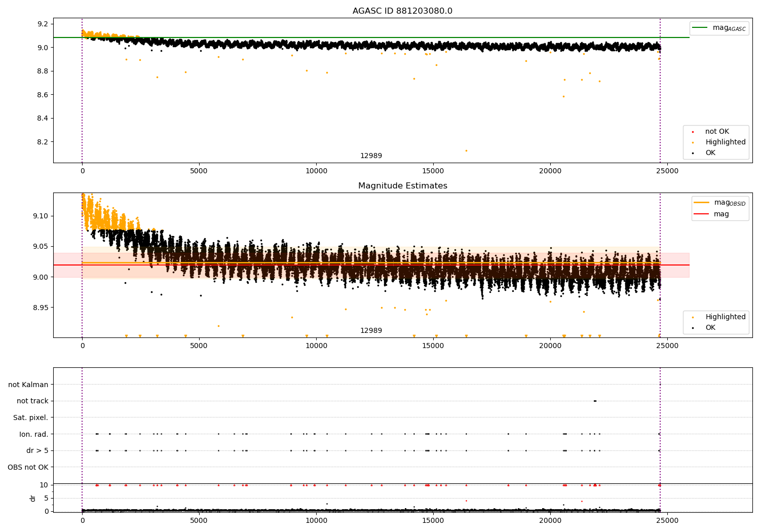Screen dimensions: 760x532
Task: Click the plot title AGASC ID 881203080.0
Action: tap(402, 11)
